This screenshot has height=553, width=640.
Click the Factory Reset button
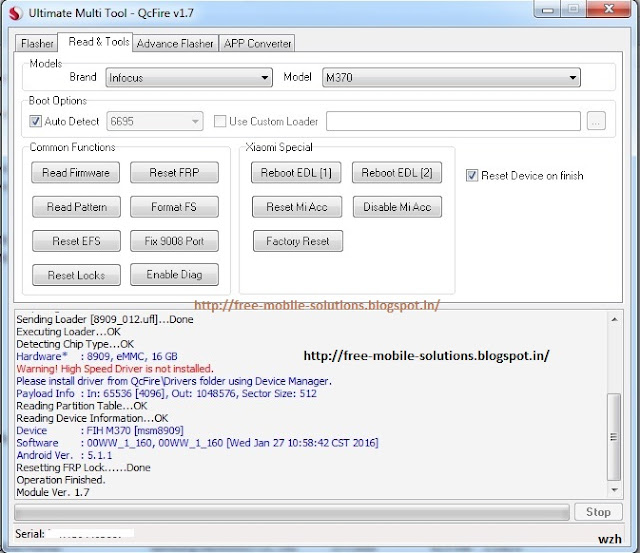coord(298,241)
